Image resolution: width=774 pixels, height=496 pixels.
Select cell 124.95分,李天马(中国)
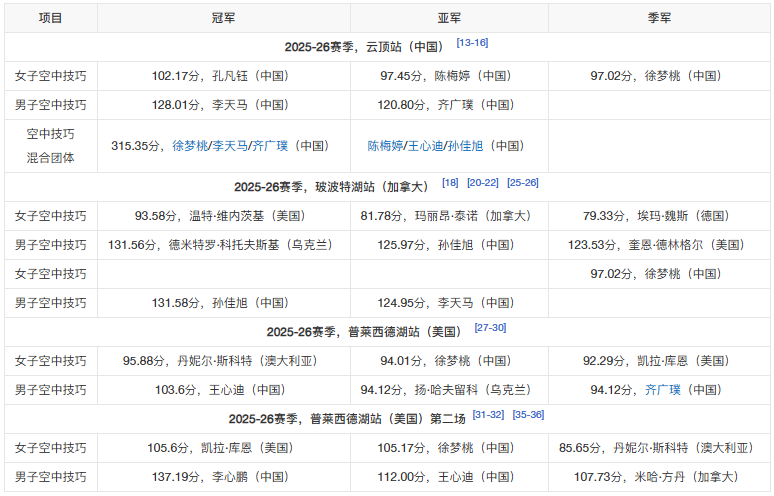(449, 303)
